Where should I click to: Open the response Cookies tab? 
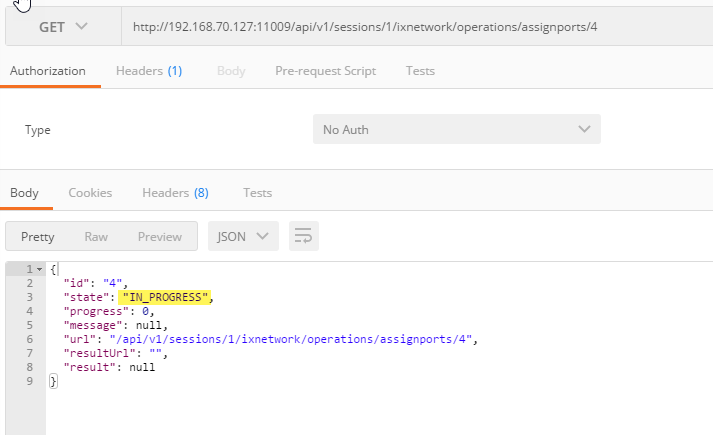(x=90, y=193)
